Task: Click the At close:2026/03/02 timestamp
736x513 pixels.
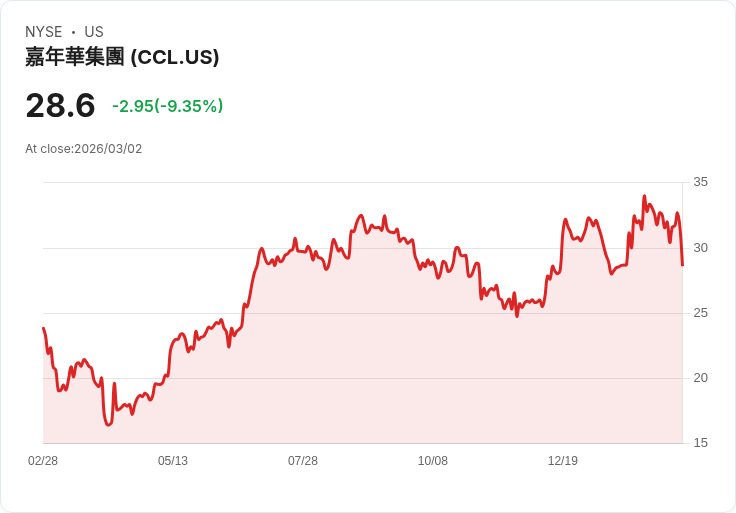Action: coord(84,149)
